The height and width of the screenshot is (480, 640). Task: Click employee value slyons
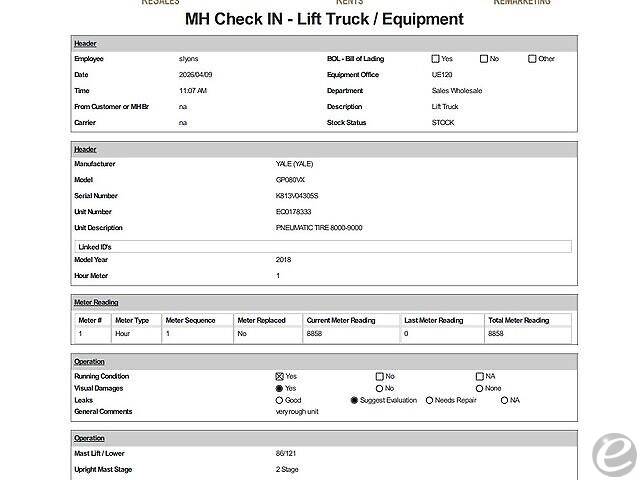[x=189, y=59]
